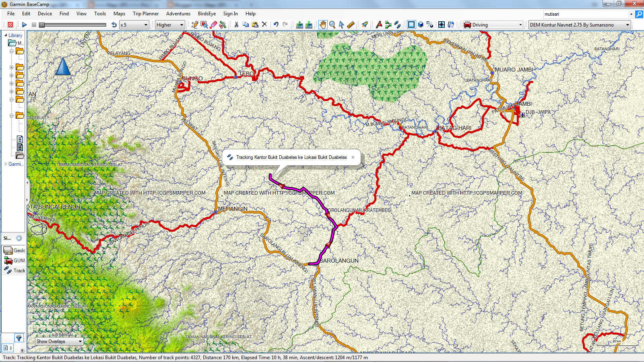
Task: Open the search field history dropdown arrow
Action: click(631, 14)
